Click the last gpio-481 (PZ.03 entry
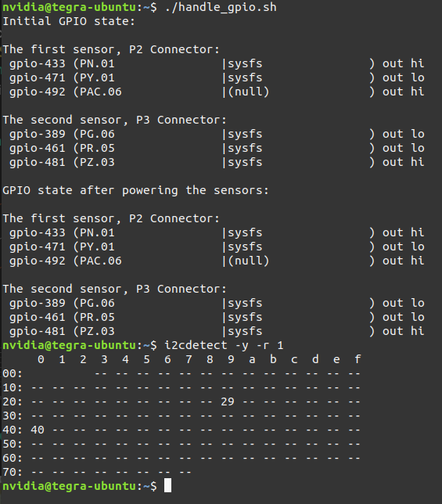 pyautogui.click(x=62, y=331)
